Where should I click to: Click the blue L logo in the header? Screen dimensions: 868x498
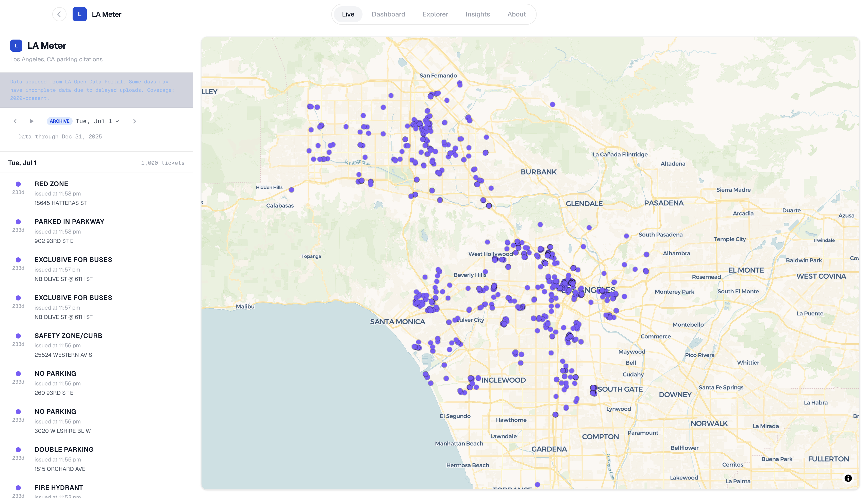click(80, 14)
